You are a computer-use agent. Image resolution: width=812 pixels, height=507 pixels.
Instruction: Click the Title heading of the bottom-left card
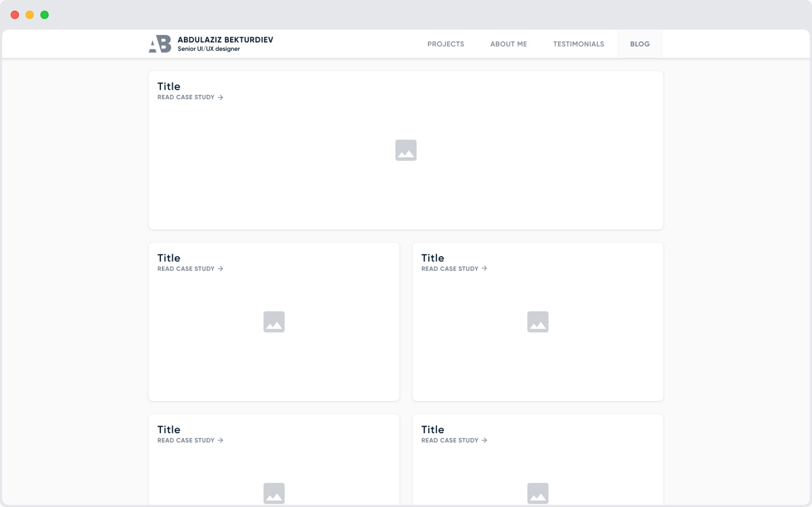point(168,430)
